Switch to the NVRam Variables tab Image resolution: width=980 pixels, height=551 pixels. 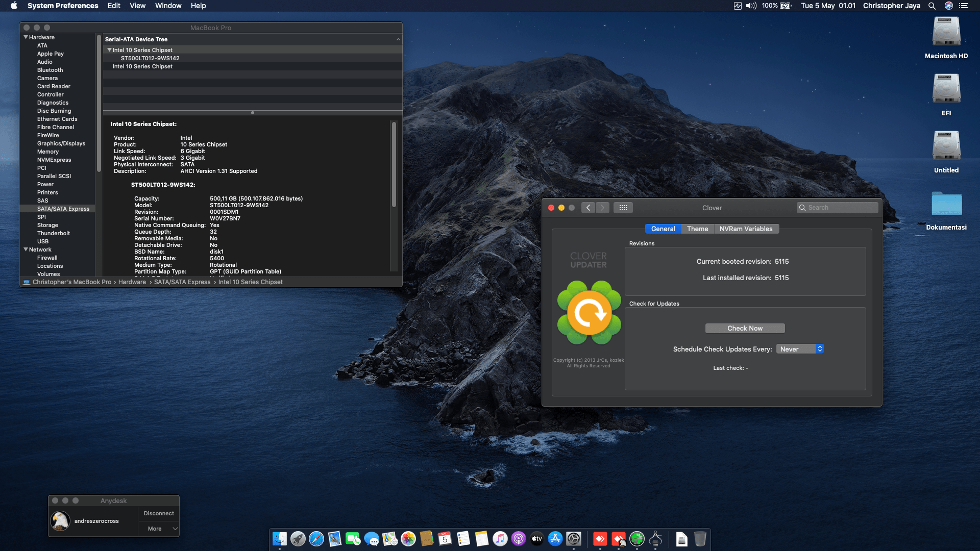746,229
